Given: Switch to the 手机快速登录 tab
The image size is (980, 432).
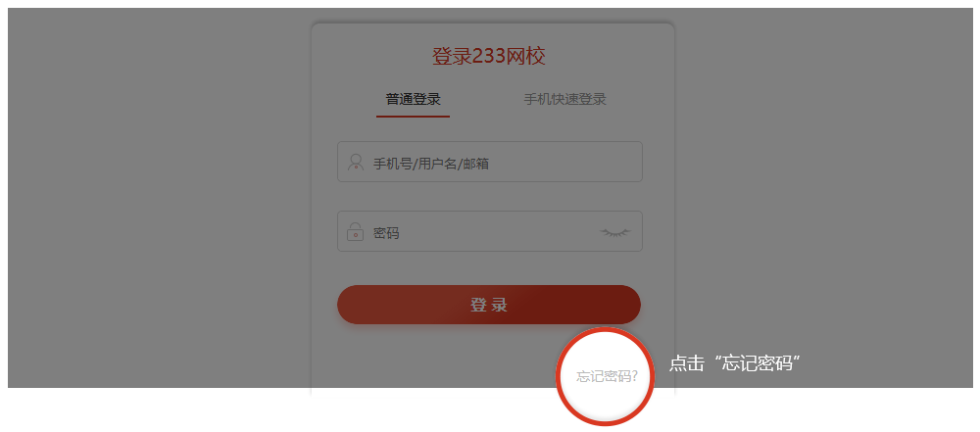Looking at the screenshot, I should pyautogui.click(x=565, y=99).
